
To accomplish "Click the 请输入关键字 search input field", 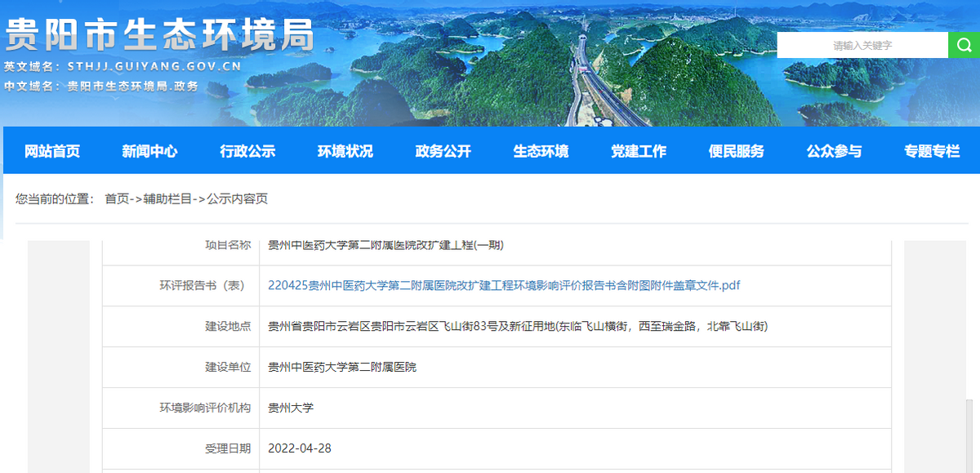I will (862, 45).
